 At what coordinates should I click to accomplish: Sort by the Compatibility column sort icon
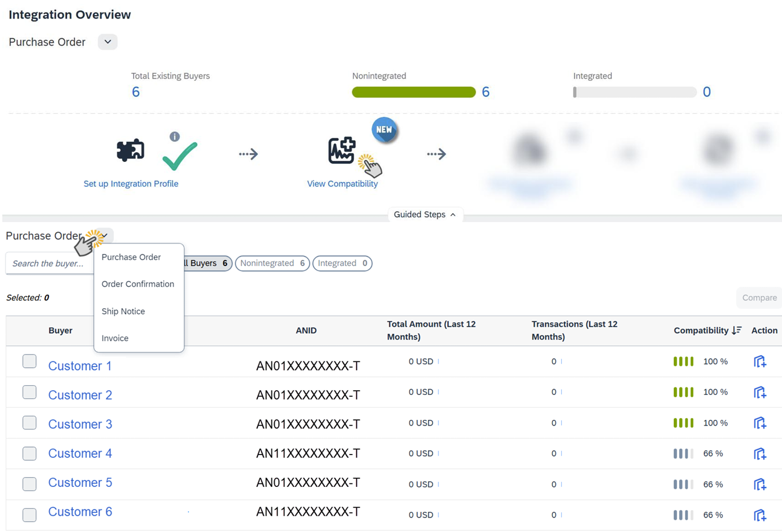(x=736, y=330)
